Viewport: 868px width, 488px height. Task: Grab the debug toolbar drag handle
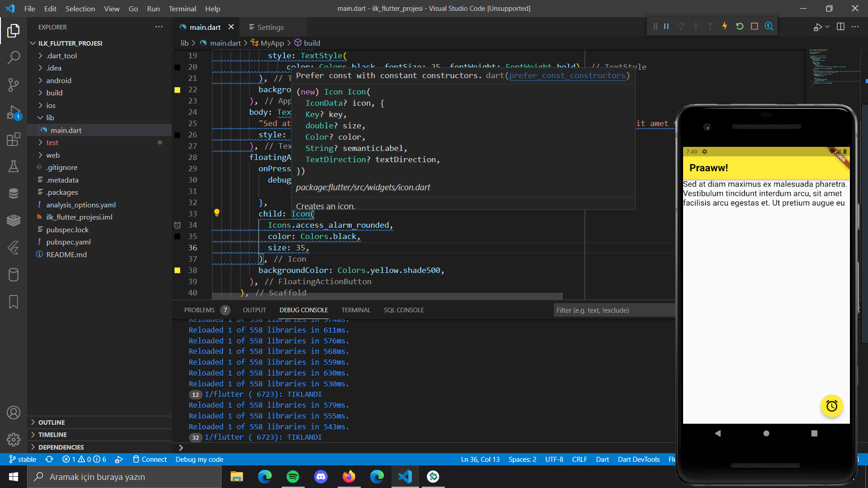655,27
